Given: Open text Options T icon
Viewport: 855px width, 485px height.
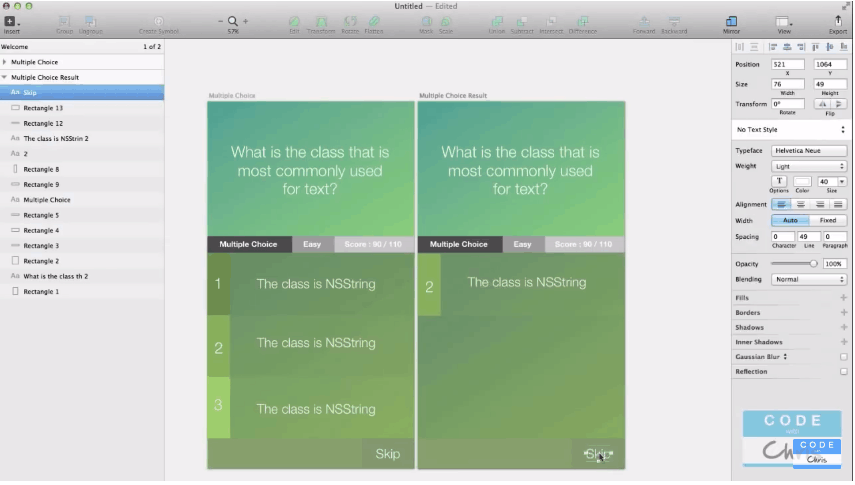Looking at the screenshot, I should point(779,181).
